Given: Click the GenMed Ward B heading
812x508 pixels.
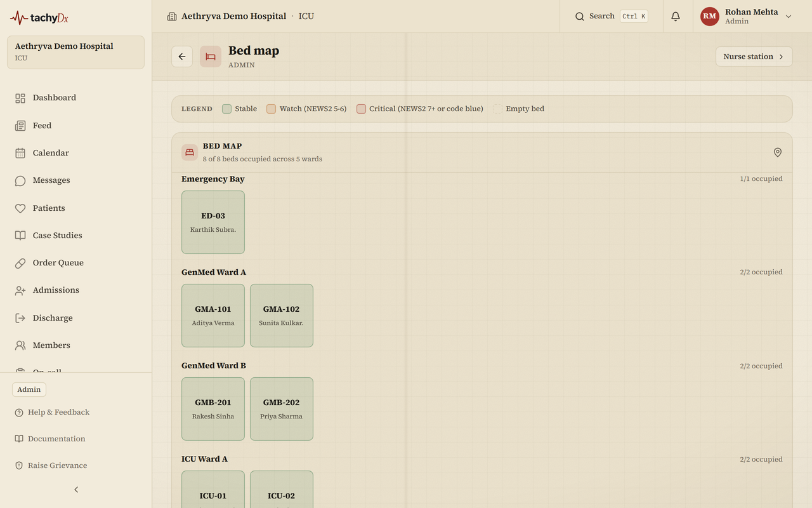Looking at the screenshot, I should click(214, 366).
